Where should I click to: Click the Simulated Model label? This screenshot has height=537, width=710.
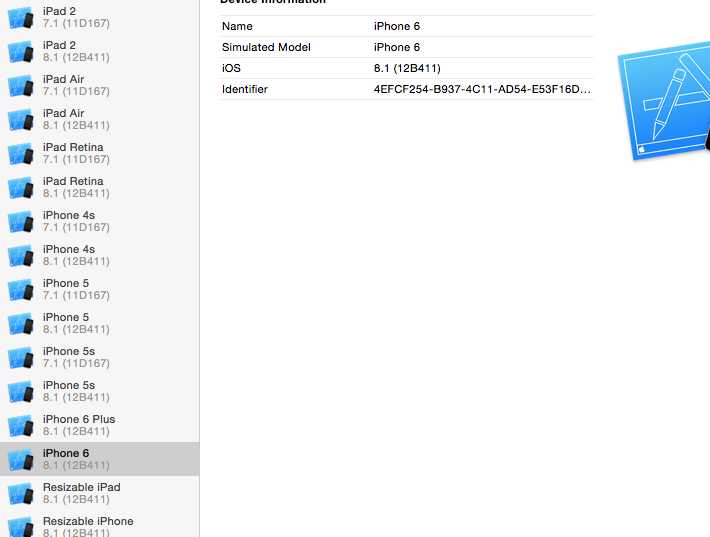pos(266,47)
